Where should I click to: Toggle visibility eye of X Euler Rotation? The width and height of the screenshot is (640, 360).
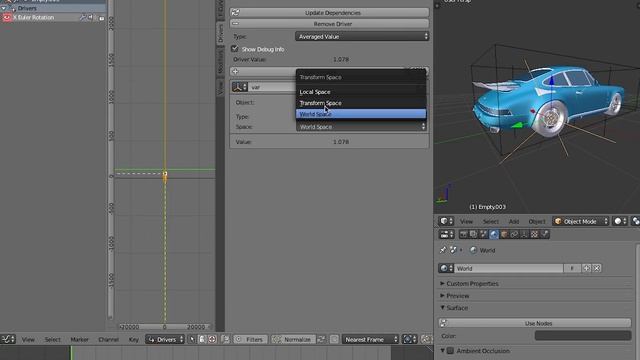[x=7, y=18]
